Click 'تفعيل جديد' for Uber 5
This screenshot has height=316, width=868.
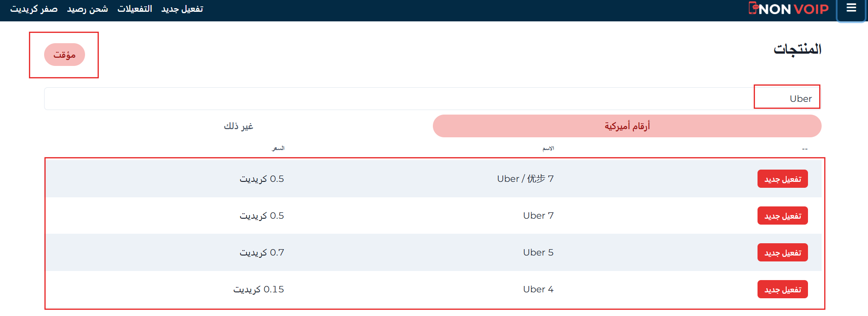point(782,252)
